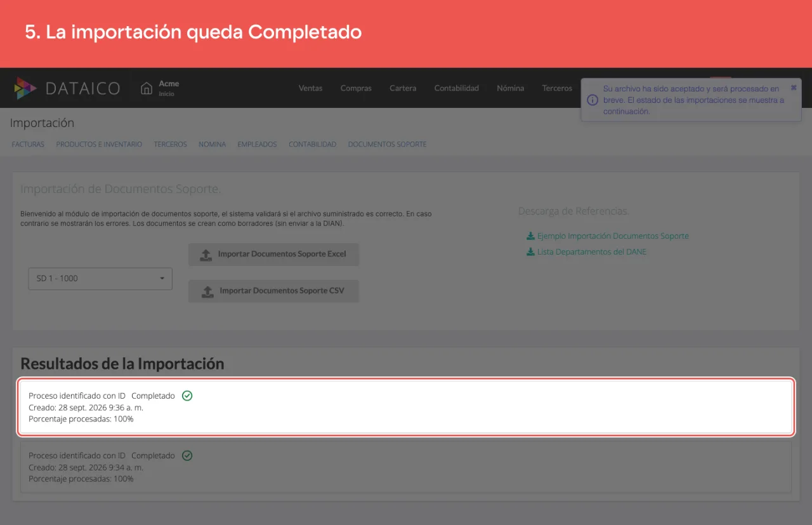The image size is (812, 525).
Task: Switch to the NOMINA import tab
Action: pos(212,145)
